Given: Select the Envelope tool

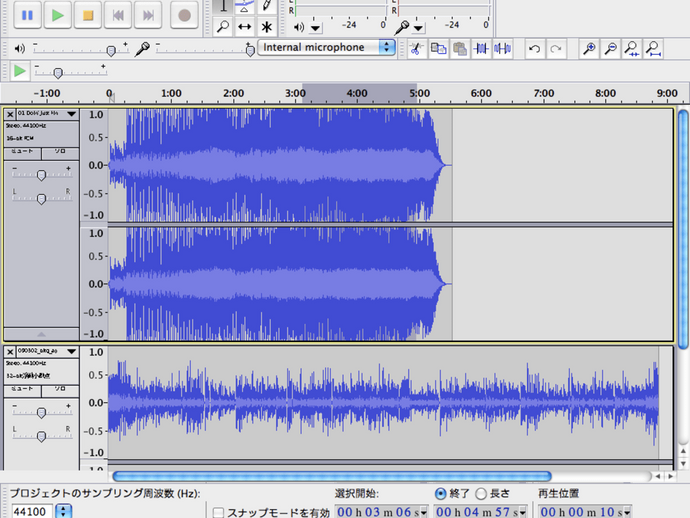Looking at the screenshot, I should pos(245,6).
